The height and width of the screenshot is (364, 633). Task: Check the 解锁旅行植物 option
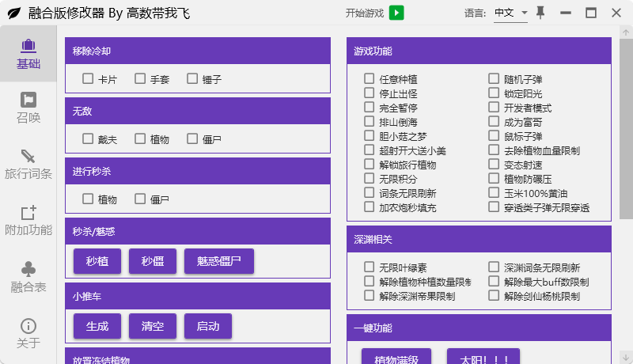(369, 164)
